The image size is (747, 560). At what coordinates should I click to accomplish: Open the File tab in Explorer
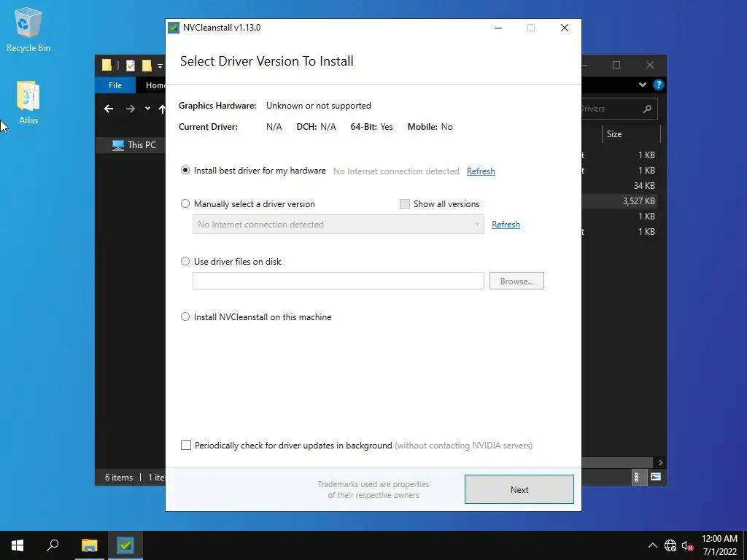pyautogui.click(x=115, y=85)
